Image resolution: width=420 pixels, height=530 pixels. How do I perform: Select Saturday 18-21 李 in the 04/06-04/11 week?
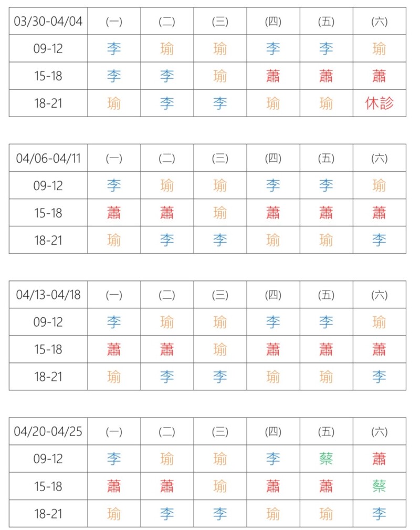tap(379, 240)
